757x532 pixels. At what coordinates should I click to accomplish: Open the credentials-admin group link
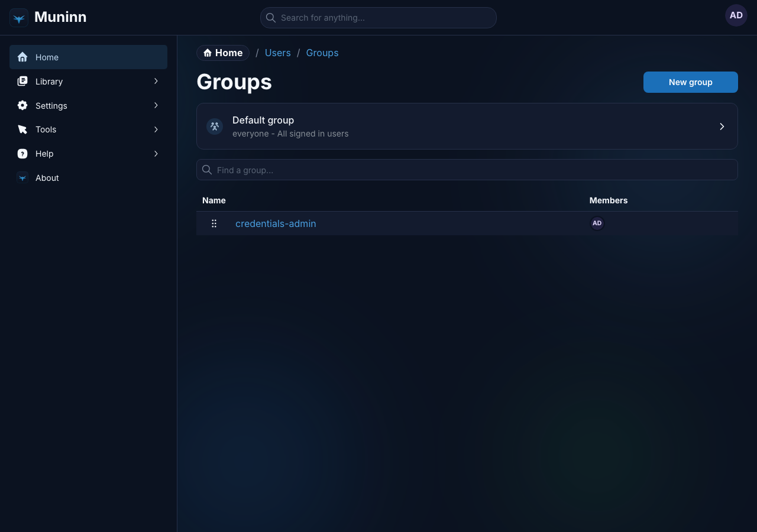click(276, 223)
